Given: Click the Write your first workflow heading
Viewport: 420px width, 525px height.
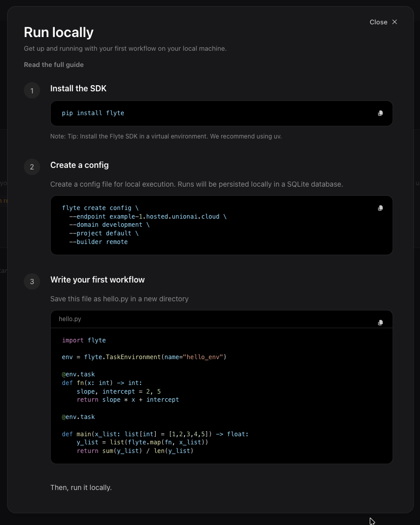Looking at the screenshot, I should [x=97, y=279].
